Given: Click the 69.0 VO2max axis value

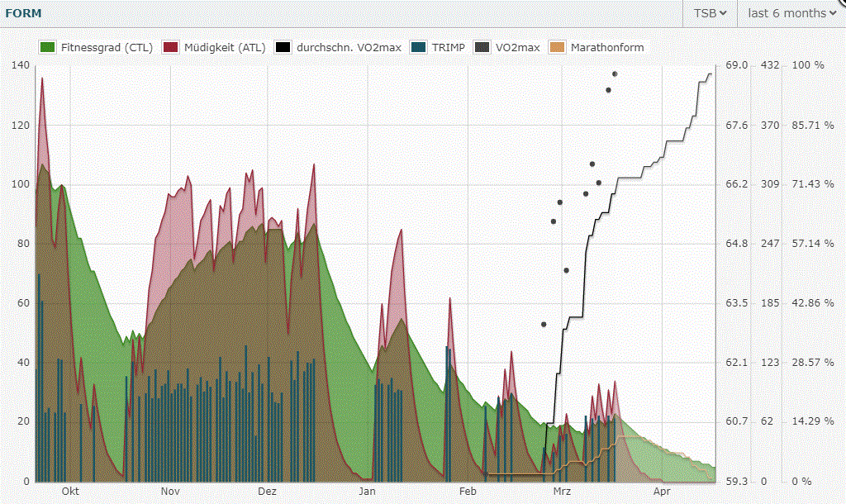Looking at the screenshot, I should click(x=735, y=65).
